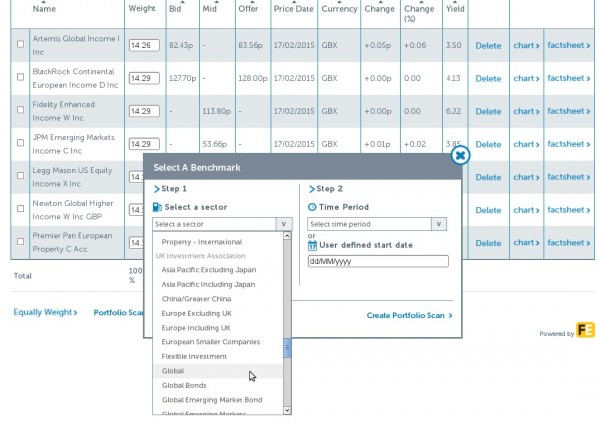This screenshot has width=600, height=428.
Task: Select the Global Bonds option
Action: tap(184, 386)
